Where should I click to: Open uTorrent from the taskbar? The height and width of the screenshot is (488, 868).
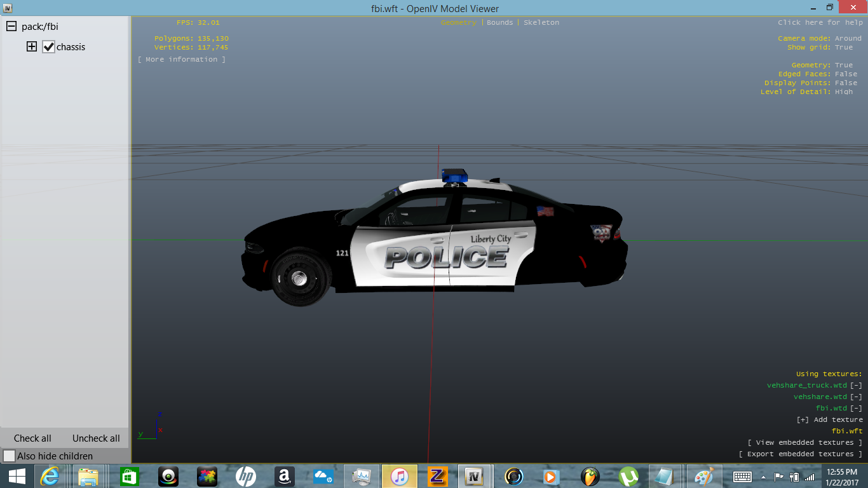[x=628, y=476]
